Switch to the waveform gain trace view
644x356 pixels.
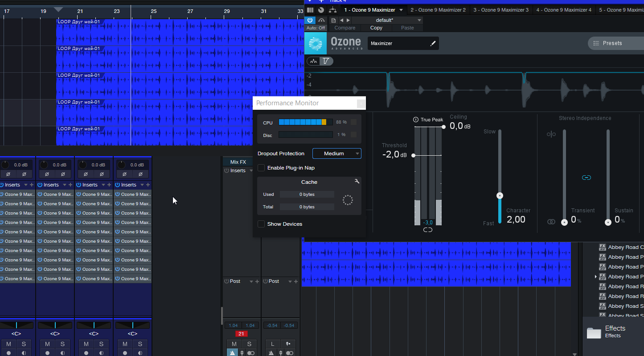(314, 61)
